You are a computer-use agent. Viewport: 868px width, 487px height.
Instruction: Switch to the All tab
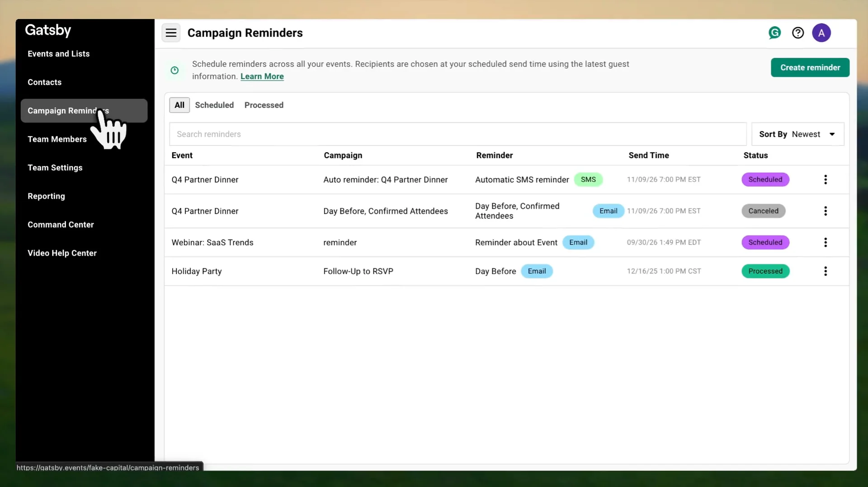click(x=179, y=105)
